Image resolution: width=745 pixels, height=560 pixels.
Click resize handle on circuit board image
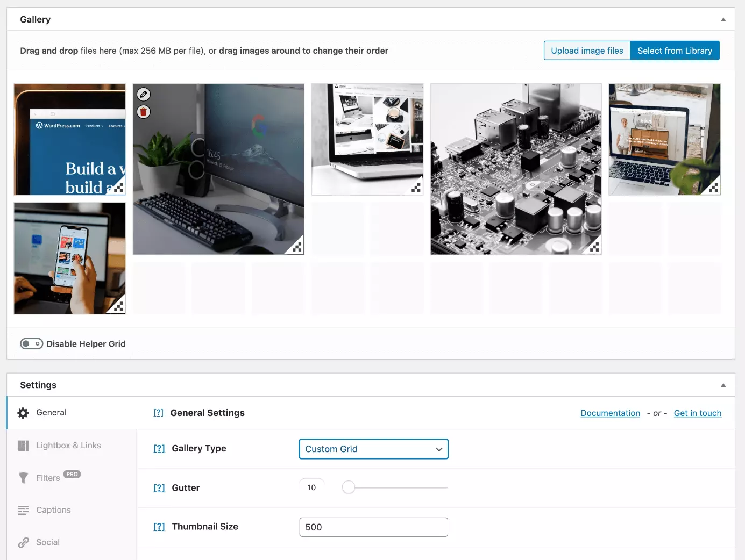click(594, 247)
